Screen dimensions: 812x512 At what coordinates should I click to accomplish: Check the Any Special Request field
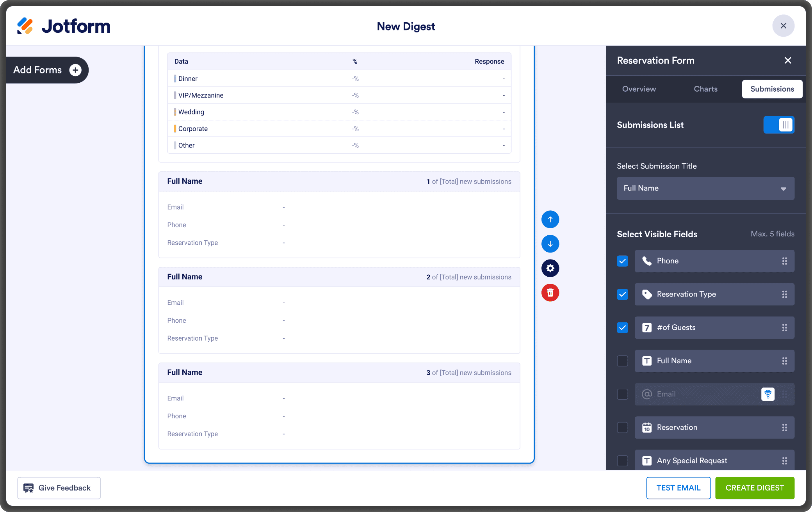point(623,460)
